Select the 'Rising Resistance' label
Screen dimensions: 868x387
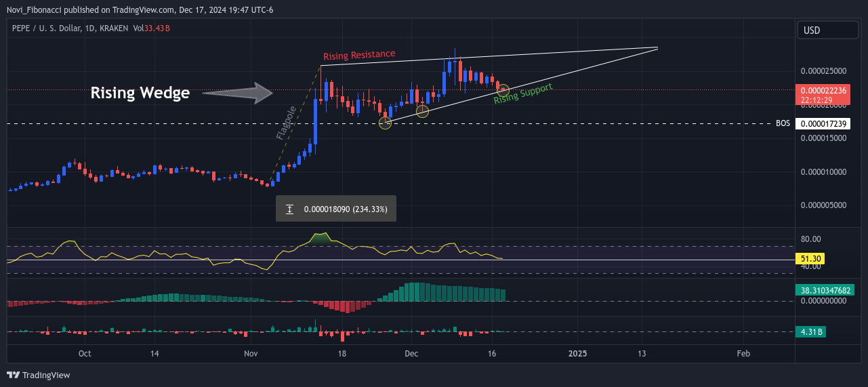[x=359, y=55]
